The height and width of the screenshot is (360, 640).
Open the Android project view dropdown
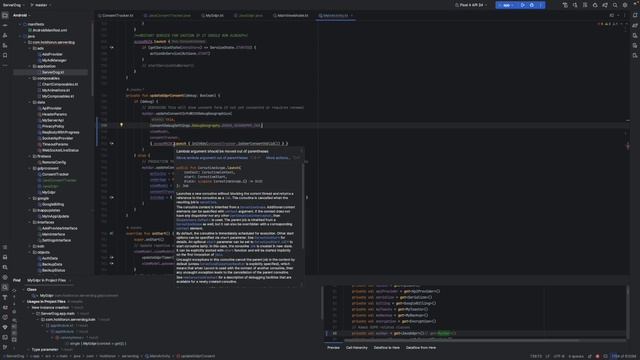[22, 15]
